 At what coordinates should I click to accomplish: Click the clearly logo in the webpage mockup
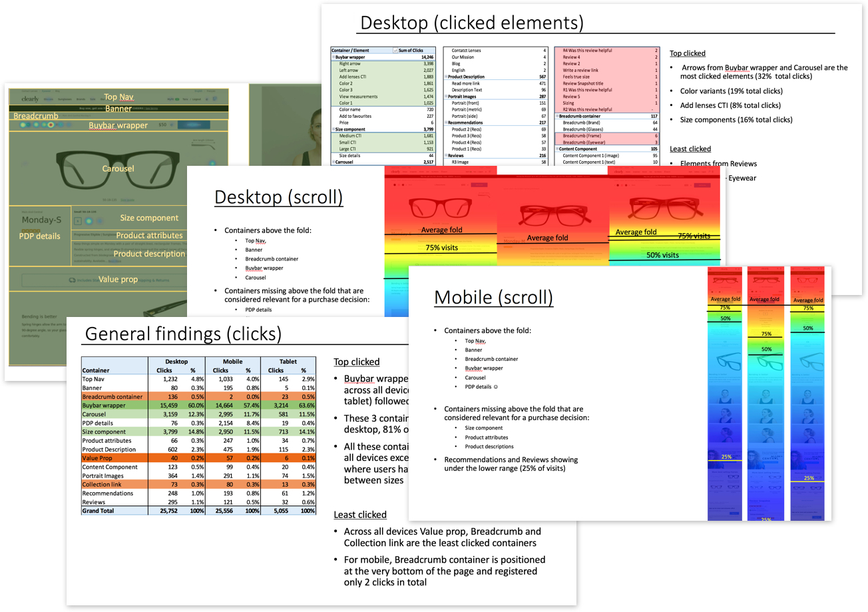click(x=30, y=98)
